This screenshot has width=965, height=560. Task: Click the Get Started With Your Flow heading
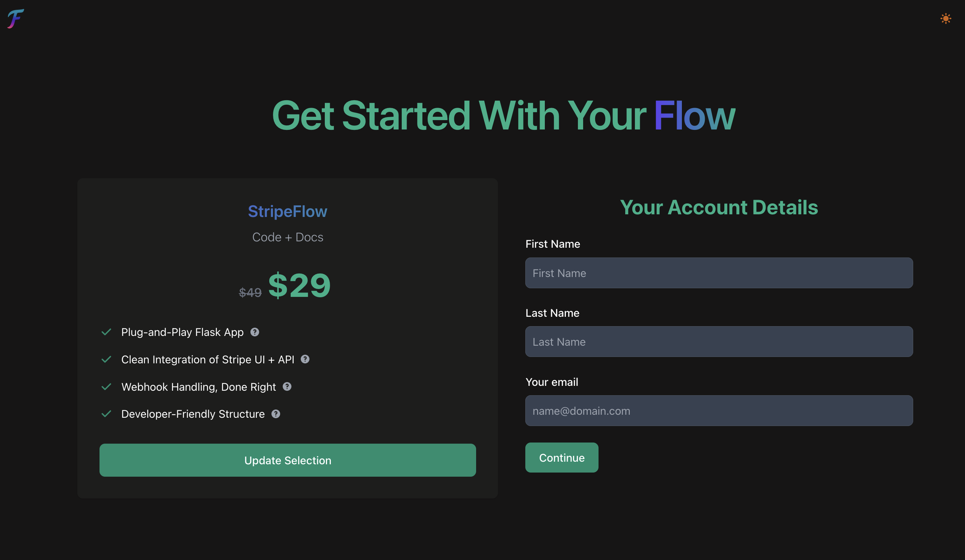(x=504, y=115)
